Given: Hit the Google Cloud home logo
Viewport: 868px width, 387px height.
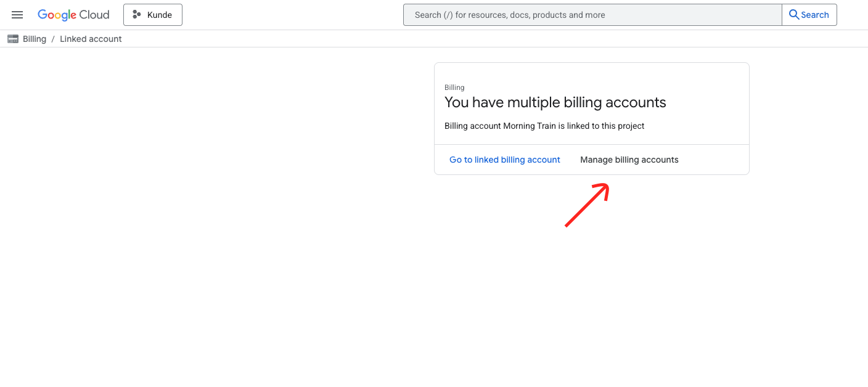Looking at the screenshot, I should (73, 14).
